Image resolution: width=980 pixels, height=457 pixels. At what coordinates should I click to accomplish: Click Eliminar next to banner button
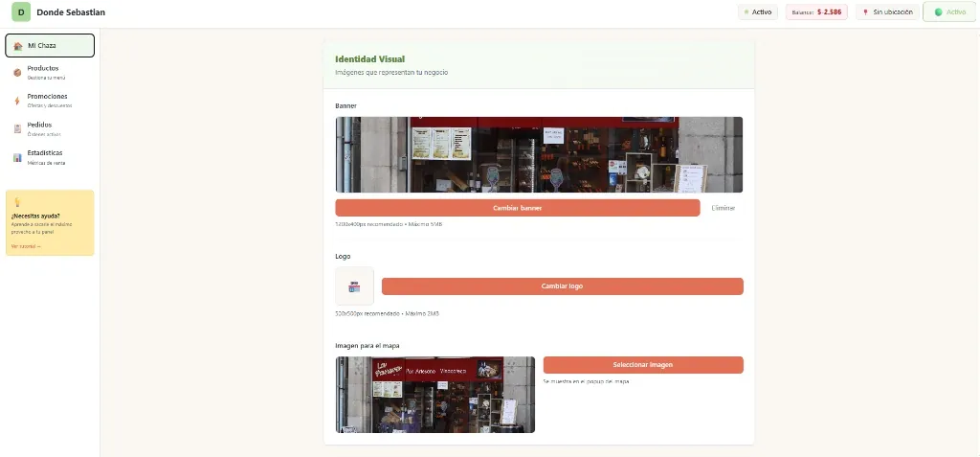(x=724, y=208)
